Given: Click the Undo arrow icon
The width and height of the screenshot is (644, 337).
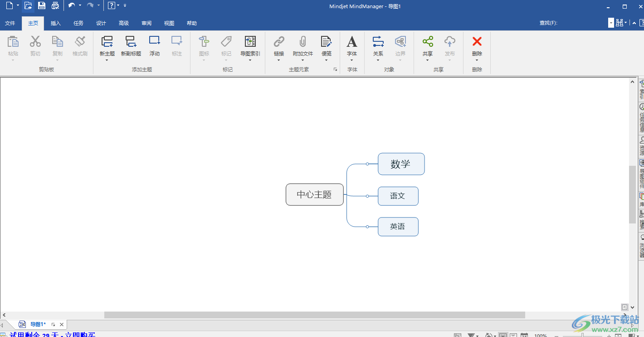Looking at the screenshot, I should tap(72, 5).
